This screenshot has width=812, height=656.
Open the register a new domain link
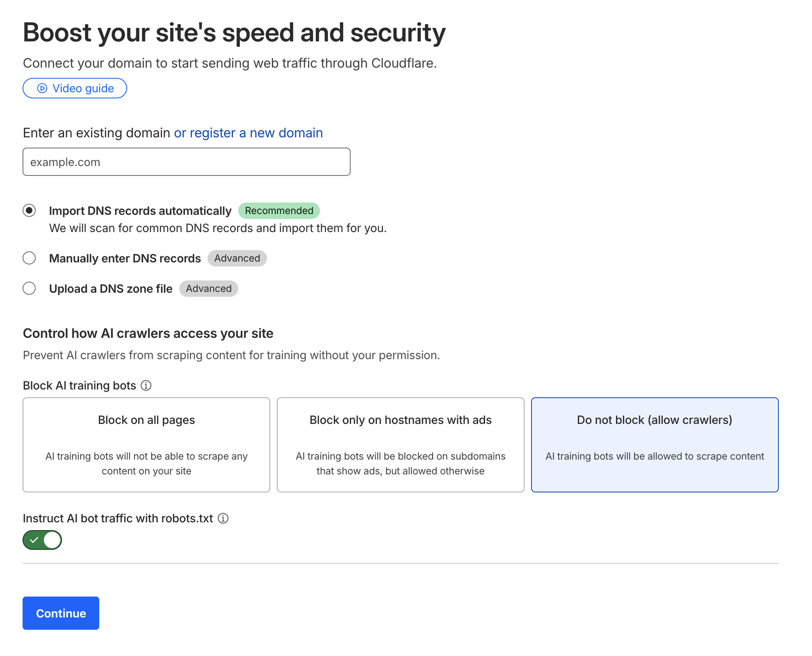coord(248,133)
